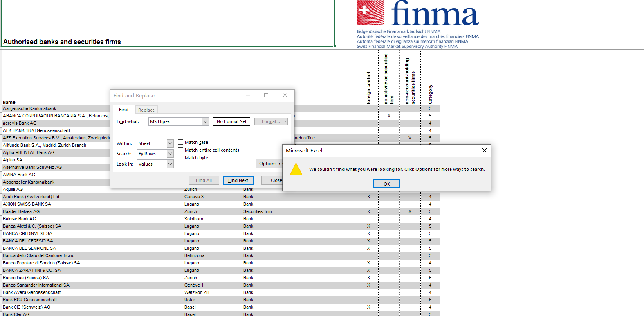The image size is (644, 316).
Task: Expand the Within dropdown set to Sheet
Action: (170, 143)
